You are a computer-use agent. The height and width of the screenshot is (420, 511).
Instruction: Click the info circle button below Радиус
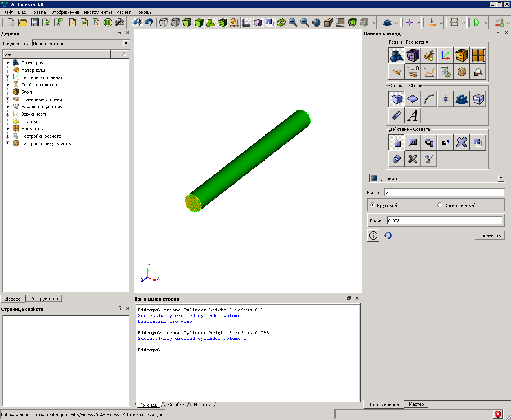click(373, 235)
